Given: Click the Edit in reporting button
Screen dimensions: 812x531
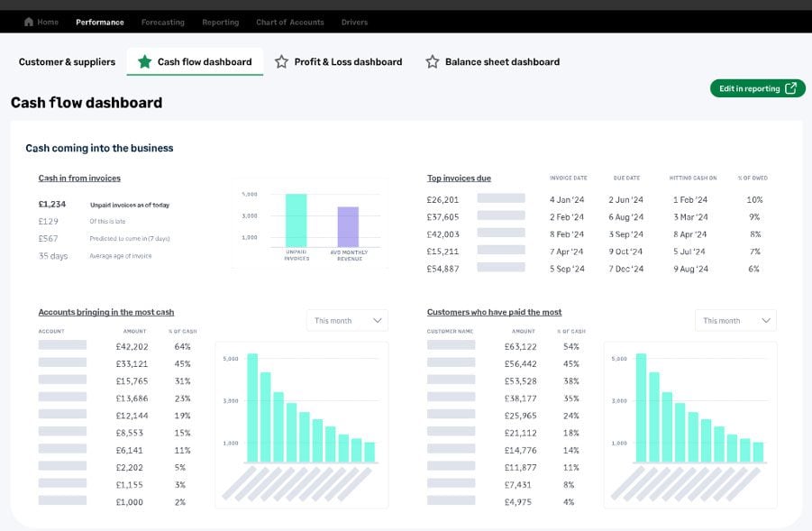Looking at the screenshot, I should pyautogui.click(x=757, y=88).
